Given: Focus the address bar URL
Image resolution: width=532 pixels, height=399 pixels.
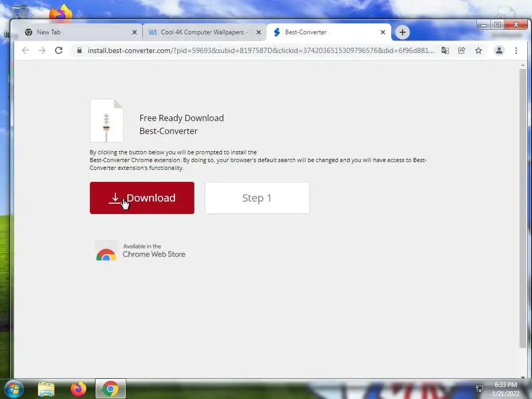Looking at the screenshot, I should pyautogui.click(x=261, y=50).
